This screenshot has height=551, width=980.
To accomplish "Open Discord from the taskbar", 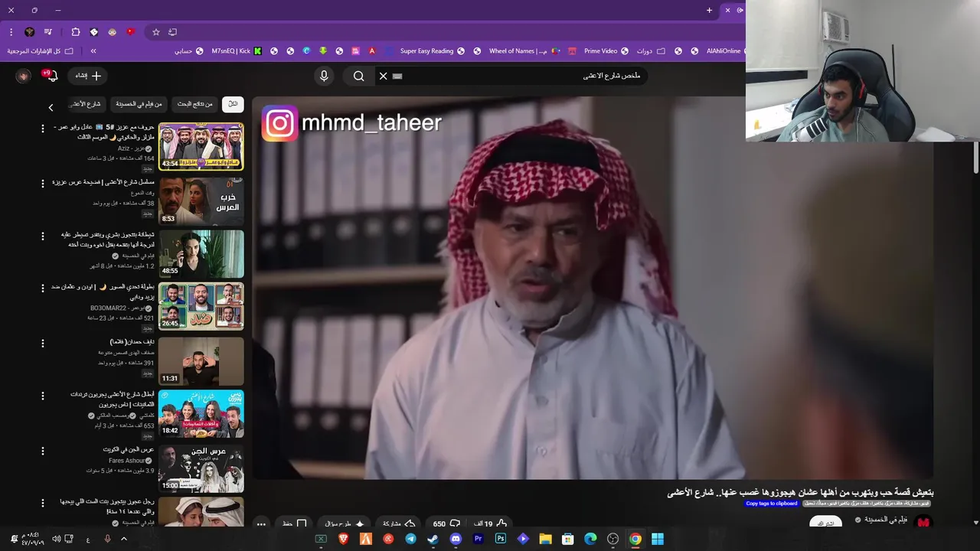I will (456, 539).
